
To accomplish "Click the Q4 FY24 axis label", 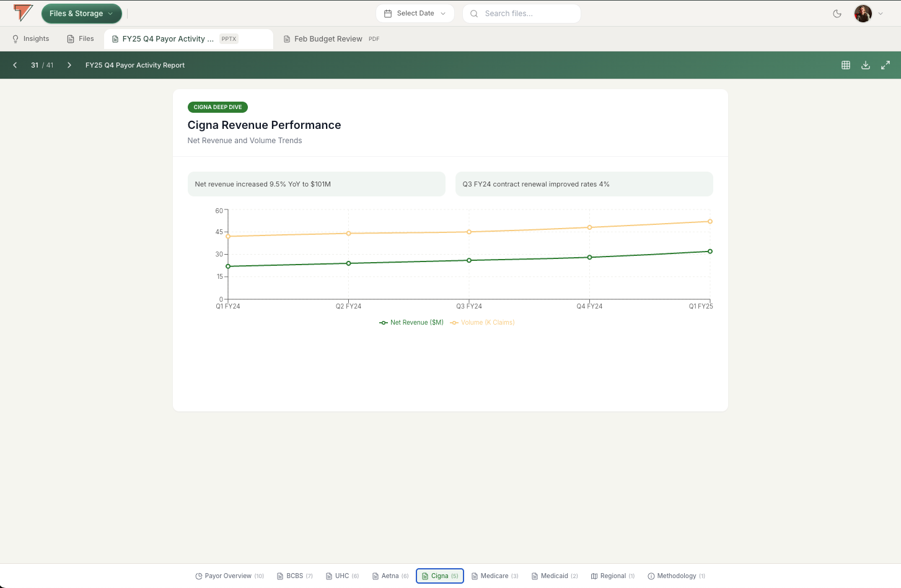I will pos(589,307).
